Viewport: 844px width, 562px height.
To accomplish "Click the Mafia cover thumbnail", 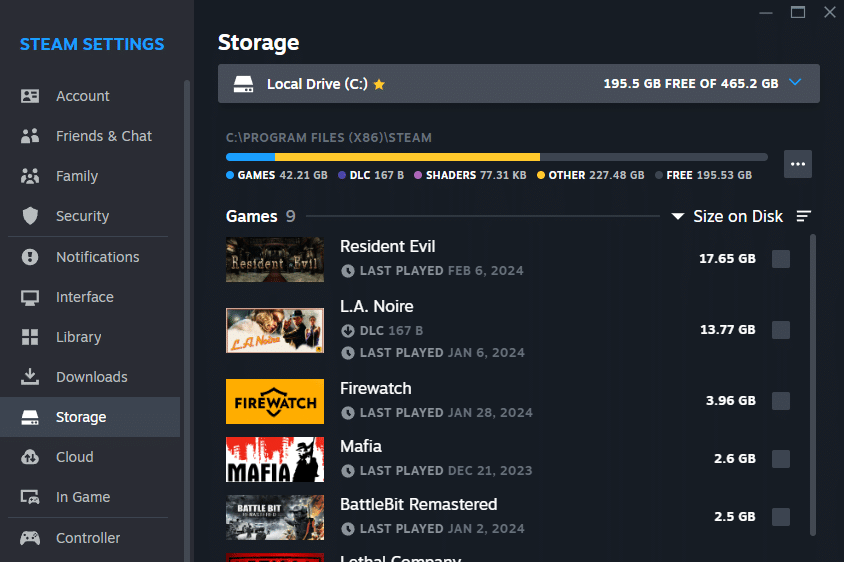I will pyautogui.click(x=275, y=459).
